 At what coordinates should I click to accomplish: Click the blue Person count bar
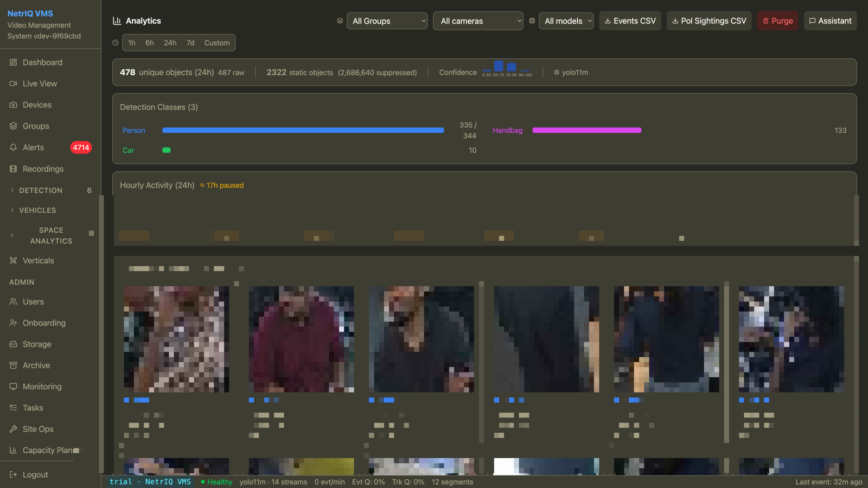point(303,130)
